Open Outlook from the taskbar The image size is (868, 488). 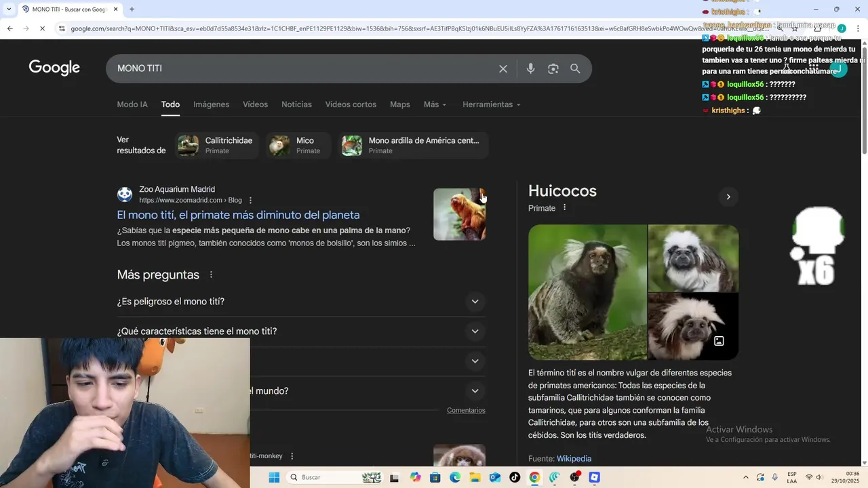tap(495, 477)
